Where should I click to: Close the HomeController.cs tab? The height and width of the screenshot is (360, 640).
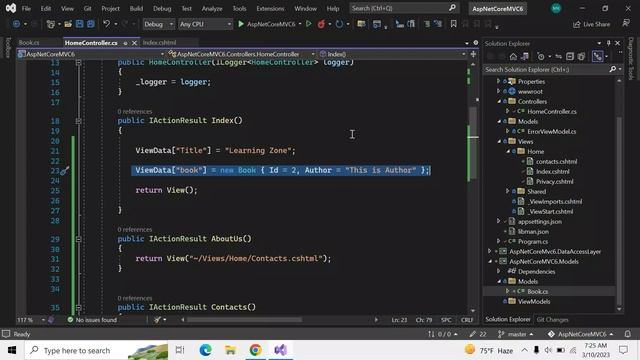(x=134, y=43)
